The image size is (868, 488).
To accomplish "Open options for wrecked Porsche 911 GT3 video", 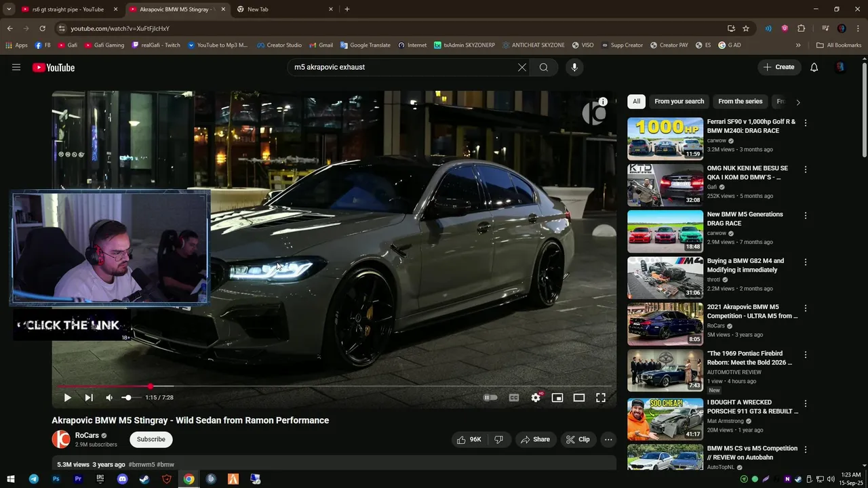I will click(806, 403).
